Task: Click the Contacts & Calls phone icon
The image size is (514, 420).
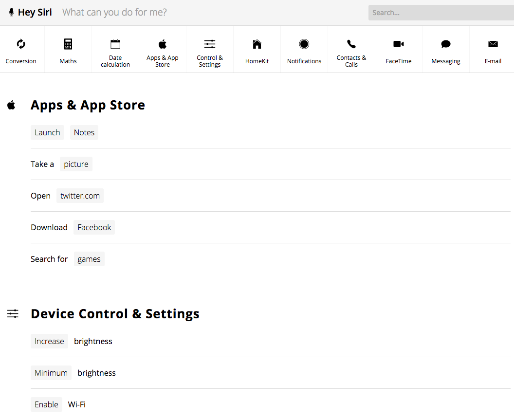Action: coord(351,44)
